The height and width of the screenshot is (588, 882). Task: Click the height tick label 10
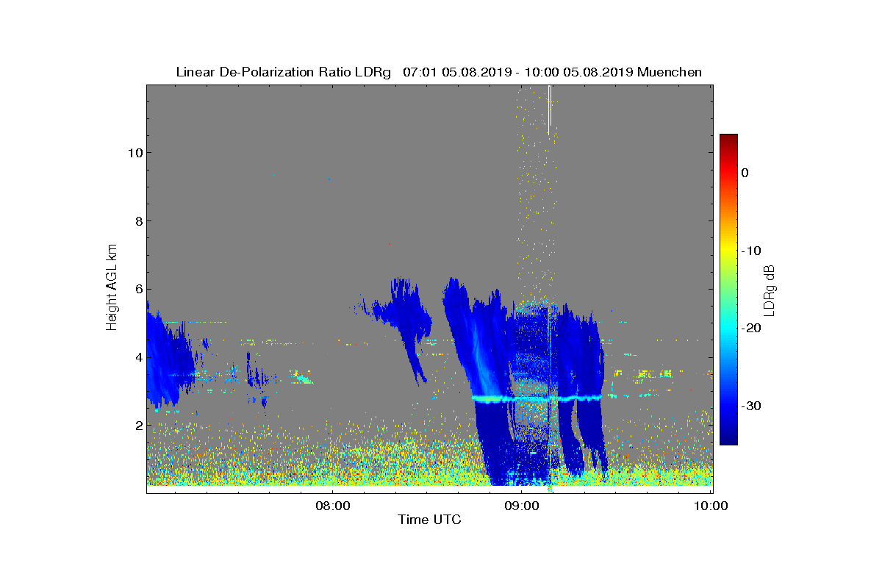[134, 153]
